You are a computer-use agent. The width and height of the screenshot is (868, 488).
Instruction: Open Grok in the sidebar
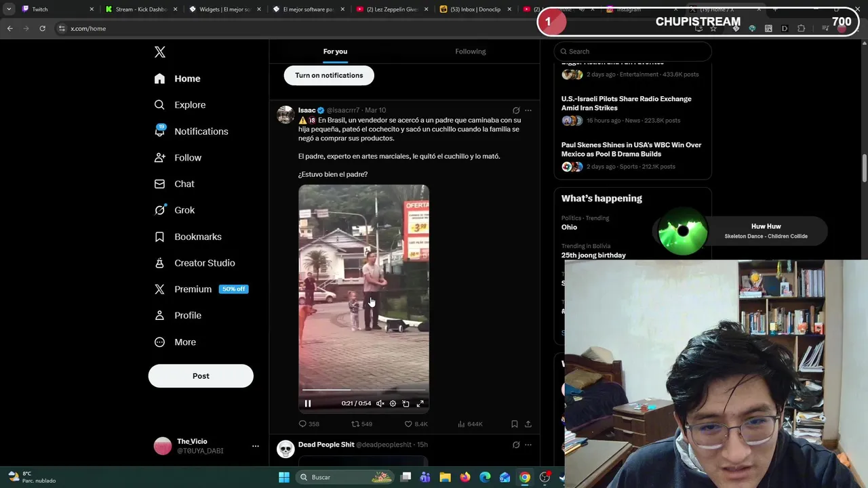pyautogui.click(x=174, y=210)
